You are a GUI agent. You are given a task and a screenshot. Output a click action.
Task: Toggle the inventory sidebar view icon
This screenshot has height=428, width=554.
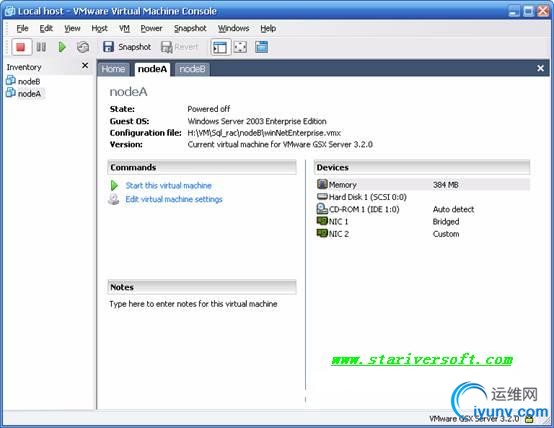tap(220, 47)
